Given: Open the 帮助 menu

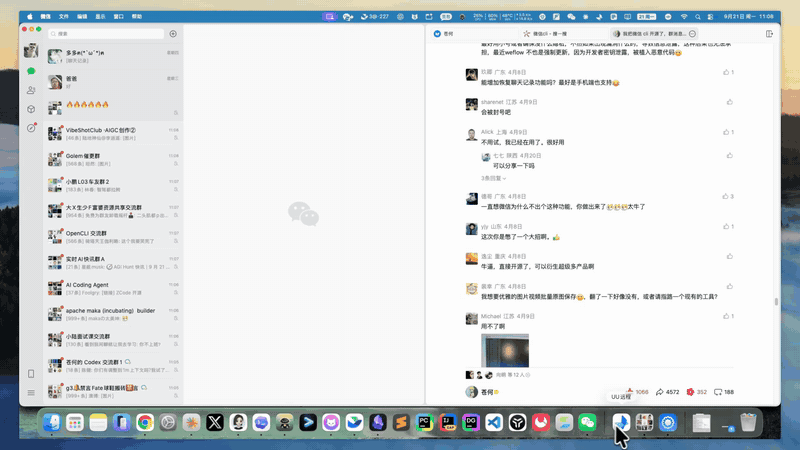Looking at the screenshot, I should (137, 17).
